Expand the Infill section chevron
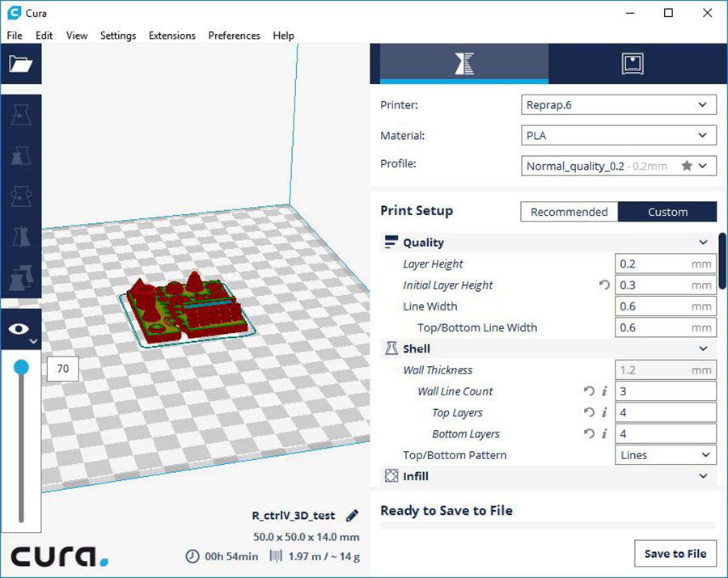The width and height of the screenshot is (728, 578). 703,476
